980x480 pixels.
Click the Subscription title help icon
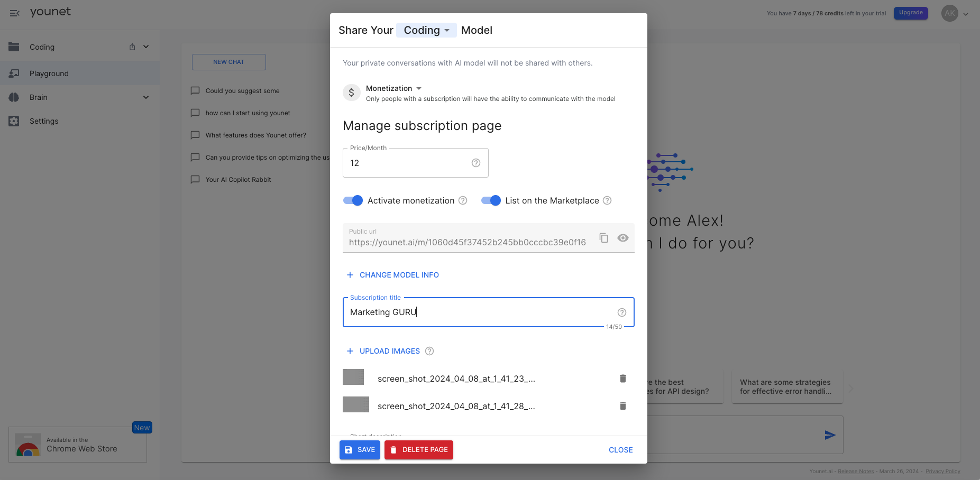click(622, 312)
